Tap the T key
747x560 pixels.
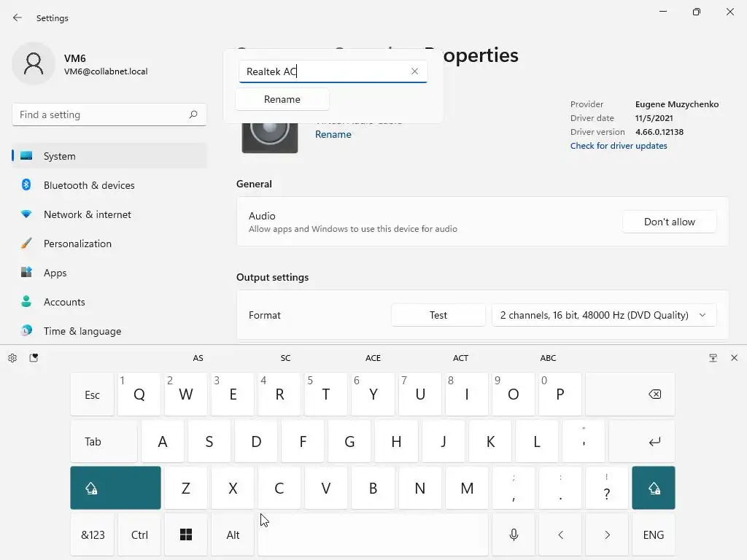pyautogui.click(x=326, y=394)
